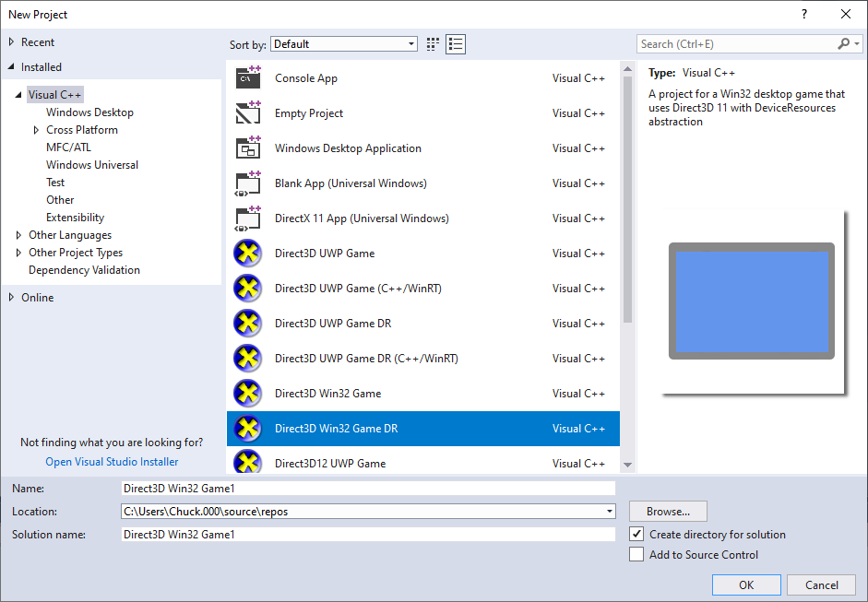This screenshot has width=868, height=602.
Task: Select the Windows Desktop Application icon
Action: click(x=247, y=148)
